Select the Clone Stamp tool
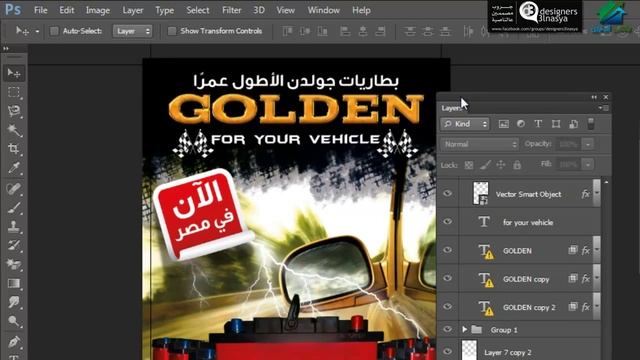This screenshot has height=360, width=640. point(14,227)
